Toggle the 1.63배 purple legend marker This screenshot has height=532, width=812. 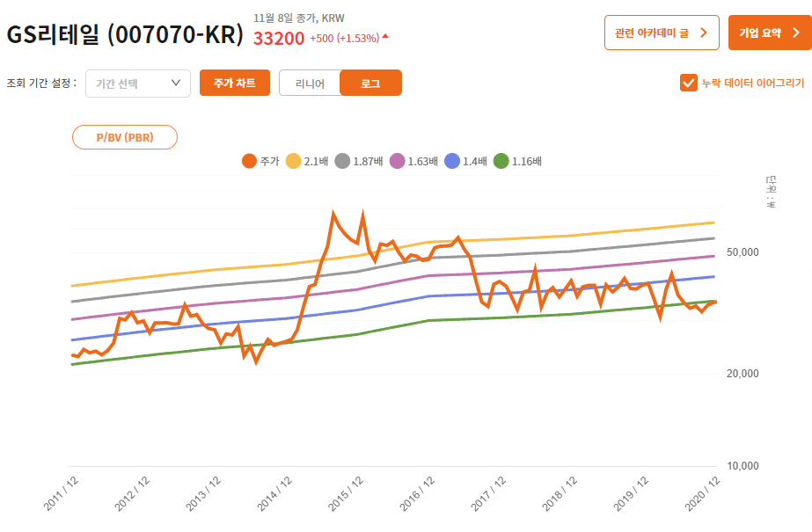click(397, 161)
